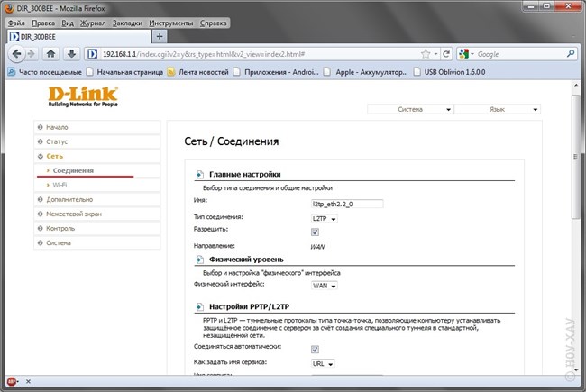Click the vertical scrollbar thumb
The image size is (586, 392).
(575, 157)
